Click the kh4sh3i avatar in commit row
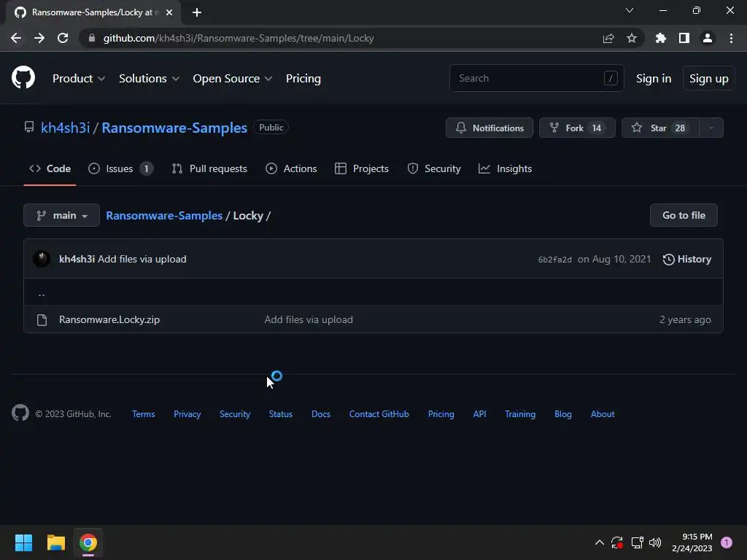 [42, 259]
